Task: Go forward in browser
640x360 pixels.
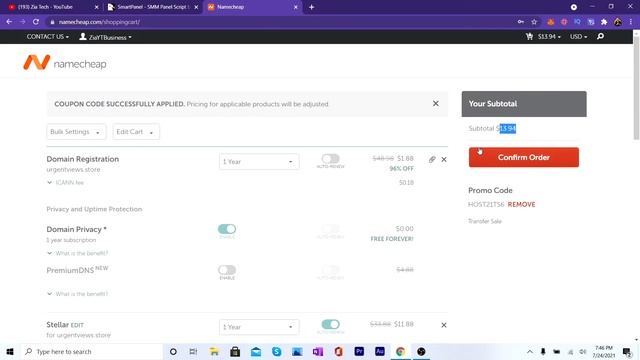Action: [22, 22]
